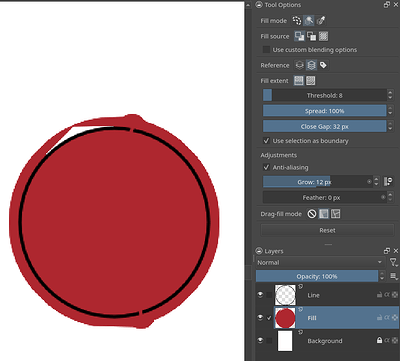Choose background color as Fill source
The height and width of the screenshot is (361, 400).
[x=311, y=36]
